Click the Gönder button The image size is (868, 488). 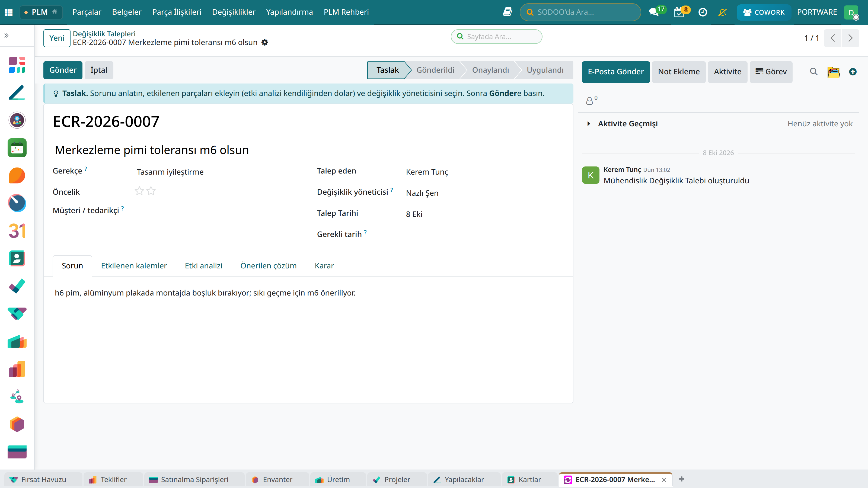click(x=63, y=70)
